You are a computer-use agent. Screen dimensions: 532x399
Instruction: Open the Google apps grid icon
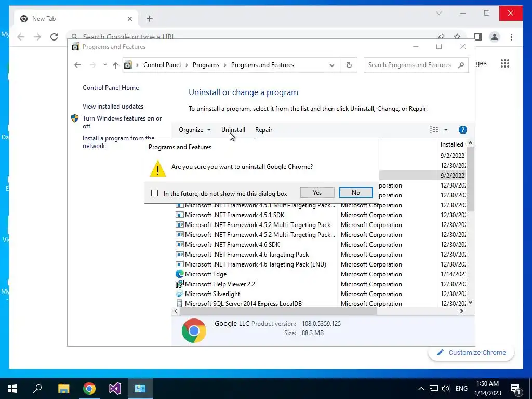505,63
